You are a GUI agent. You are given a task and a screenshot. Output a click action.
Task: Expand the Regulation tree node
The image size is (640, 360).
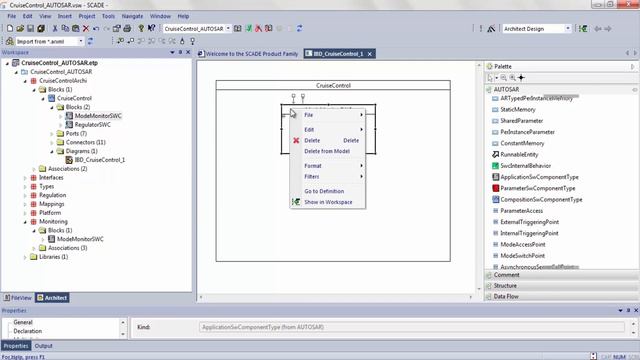(x=25, y=196)
